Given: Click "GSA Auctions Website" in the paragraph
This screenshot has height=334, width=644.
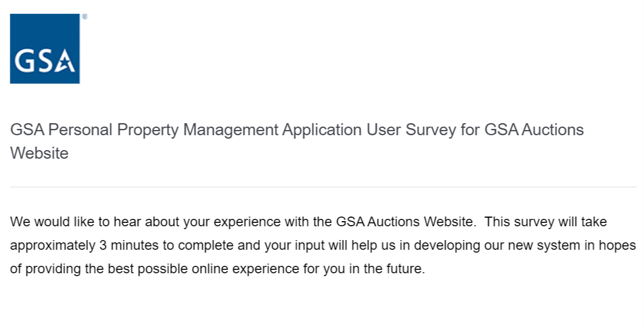Looking at the screenshot, I should 405,222.
